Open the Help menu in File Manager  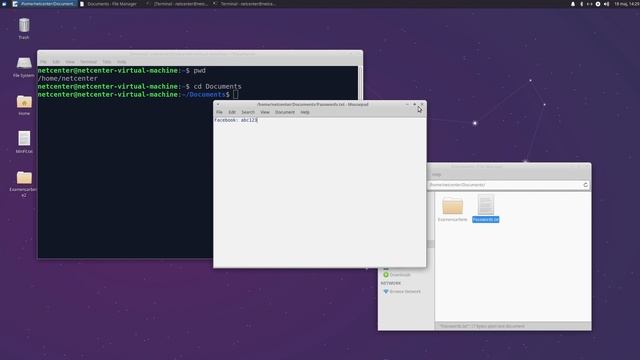pyautogui.click(x=436, y=174)
